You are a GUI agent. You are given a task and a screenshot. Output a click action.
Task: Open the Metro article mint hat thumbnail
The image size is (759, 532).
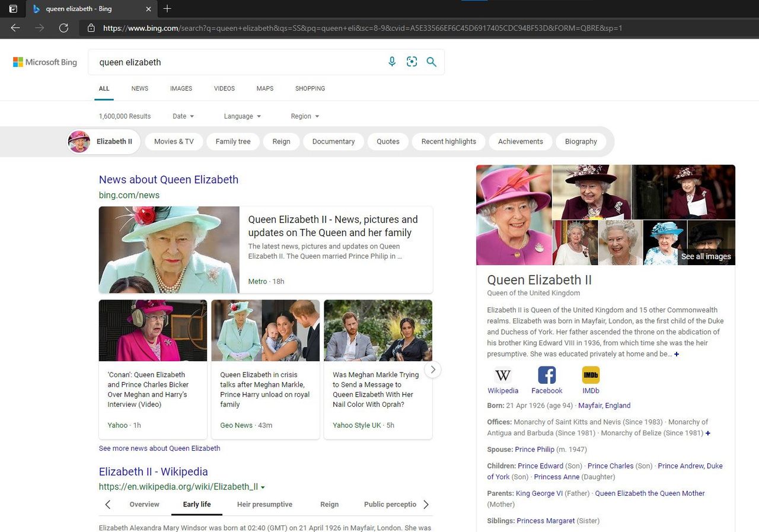pyautogui.click(x=169, y=250)
